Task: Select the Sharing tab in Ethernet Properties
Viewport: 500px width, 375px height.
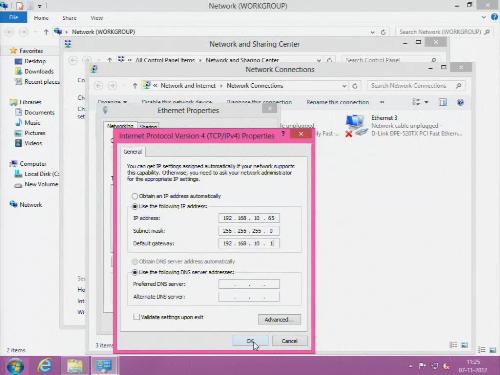Action: click(148, 127)
